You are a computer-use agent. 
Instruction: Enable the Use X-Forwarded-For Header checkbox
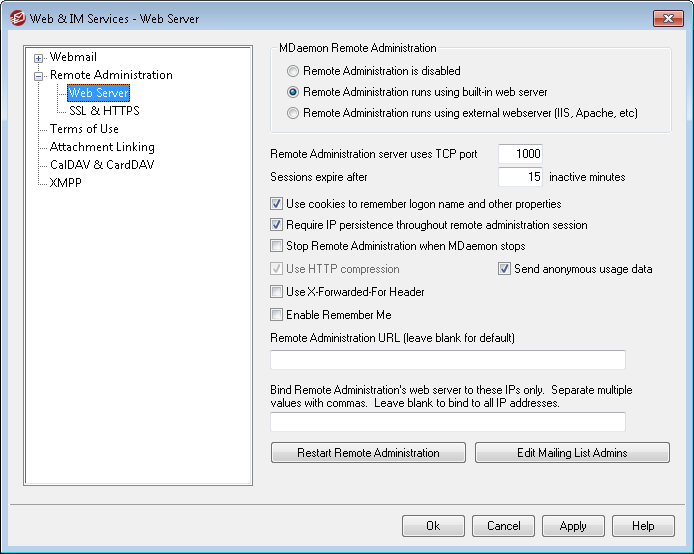point(277,292)
